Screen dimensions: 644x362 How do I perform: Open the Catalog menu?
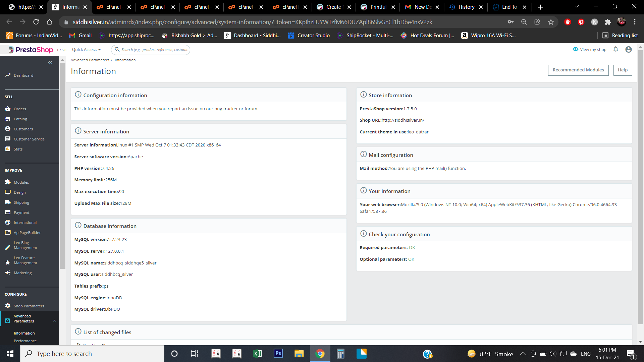20,119
